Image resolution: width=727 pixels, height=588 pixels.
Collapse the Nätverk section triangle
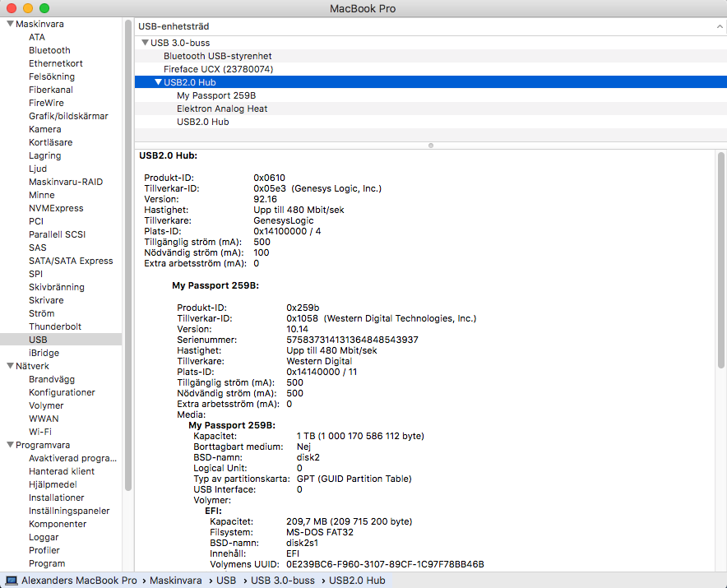[10, 366]
